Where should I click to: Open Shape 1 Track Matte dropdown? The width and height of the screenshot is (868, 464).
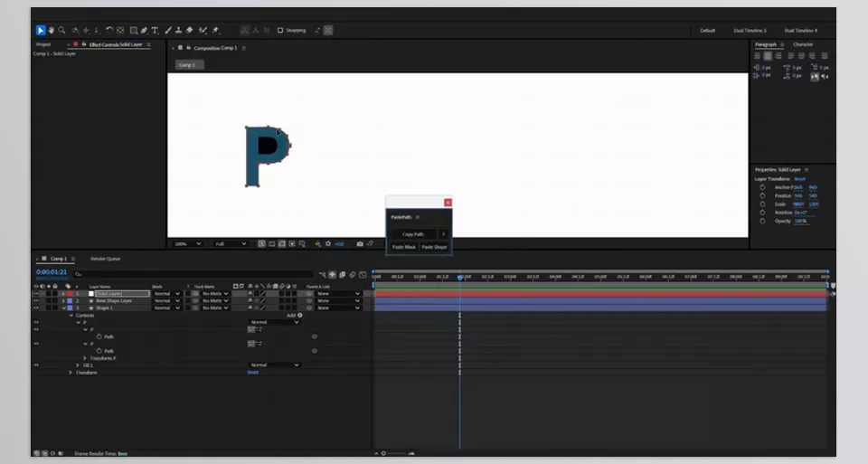(215, 308)
